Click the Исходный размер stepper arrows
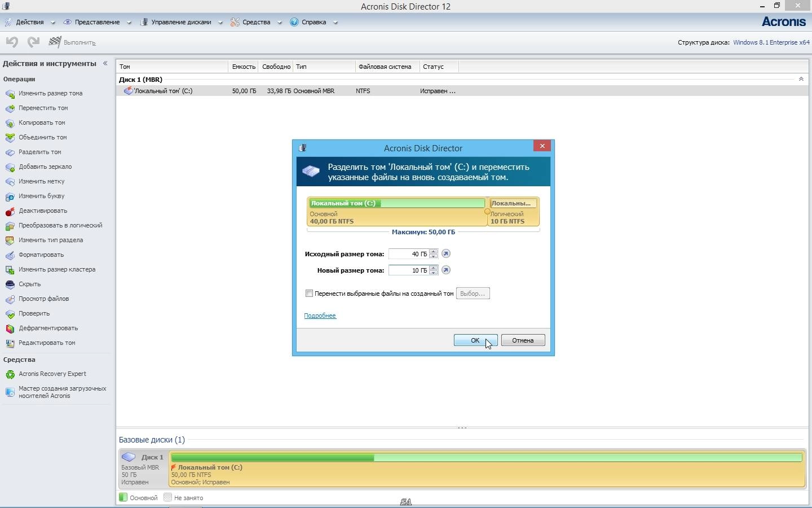Image resolution: width=812 pixels, height=508 pixels. 433,254
